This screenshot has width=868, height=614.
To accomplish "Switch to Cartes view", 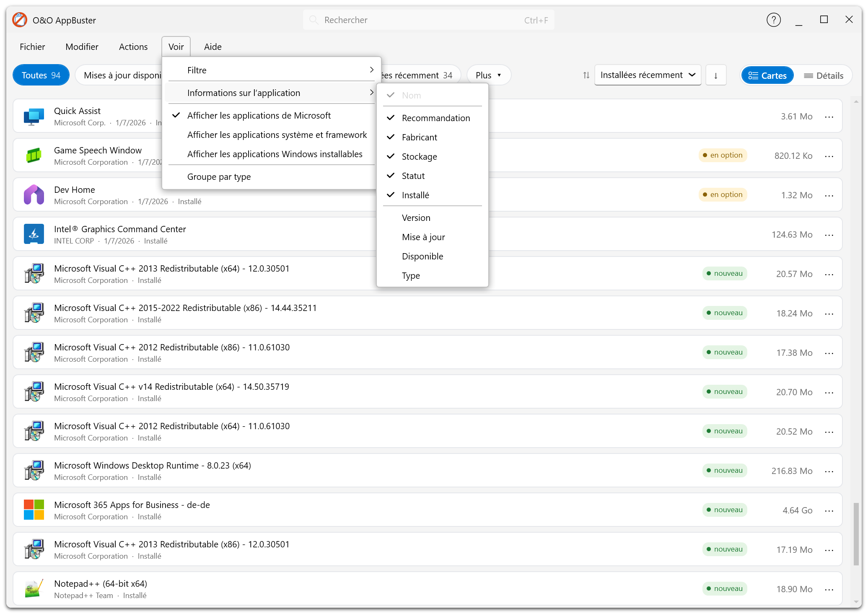I will (x=767, y=76).
